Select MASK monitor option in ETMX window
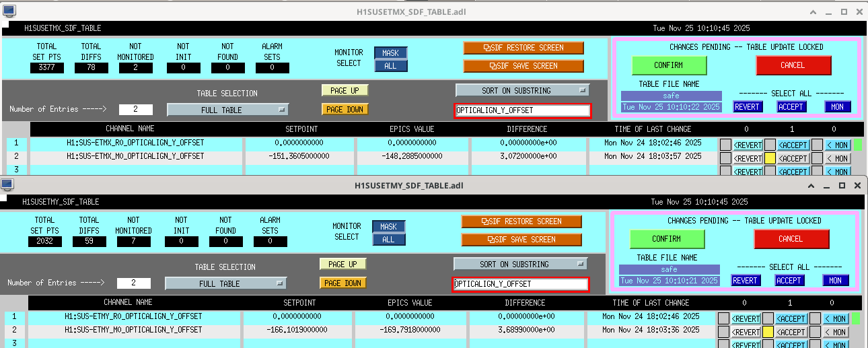The height and width of the screenshot is (348, 868). [x=391, y=53]
